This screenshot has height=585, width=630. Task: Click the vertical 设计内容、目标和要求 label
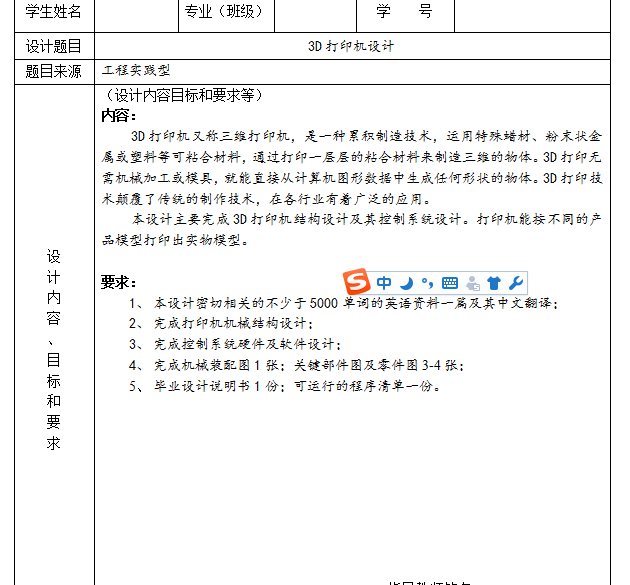pyautogui.click(x=54, y=350)
